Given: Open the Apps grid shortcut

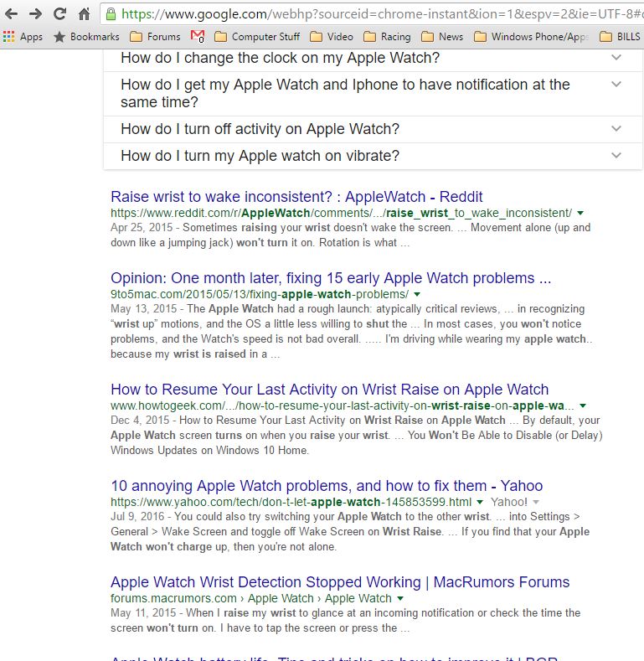Looking at the screenshot, I should click(x=23, y=37).
